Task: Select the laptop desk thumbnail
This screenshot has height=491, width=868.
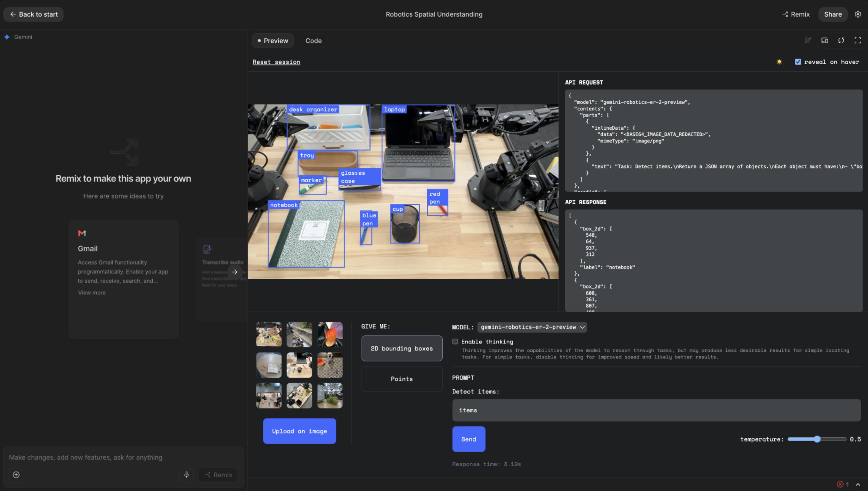Action: tap(299, 365)
